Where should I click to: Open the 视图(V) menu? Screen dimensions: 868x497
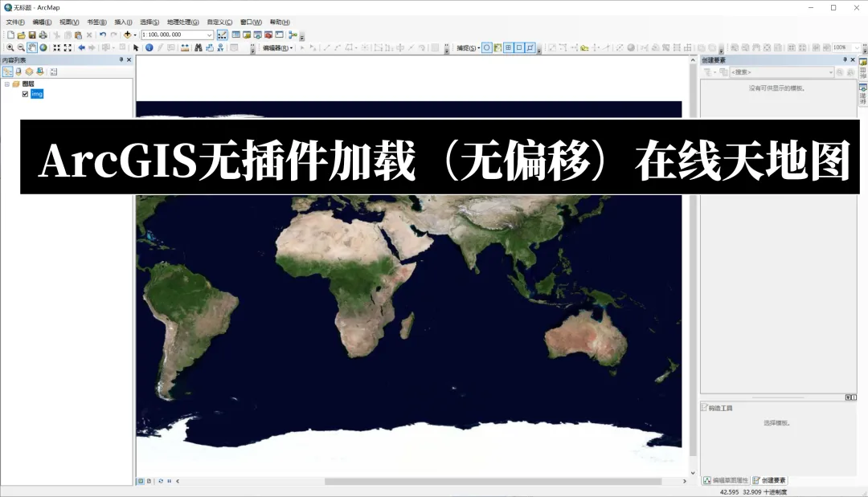click(69, 22)
